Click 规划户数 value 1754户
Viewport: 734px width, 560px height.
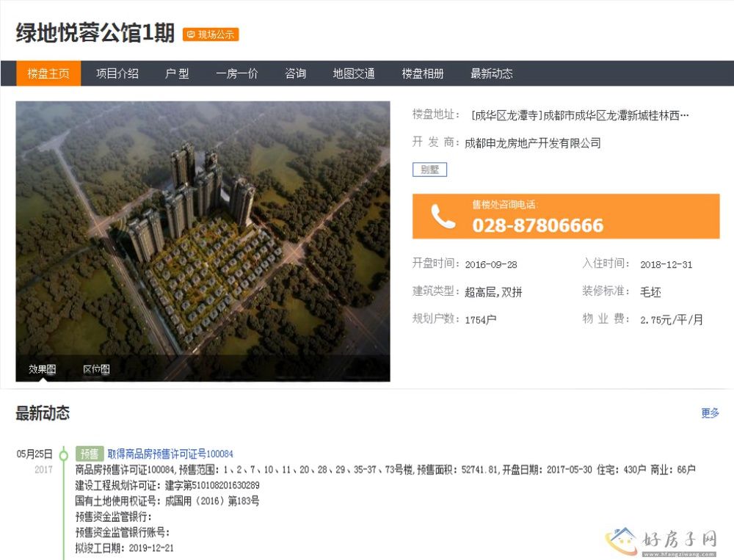pos(480,320)
